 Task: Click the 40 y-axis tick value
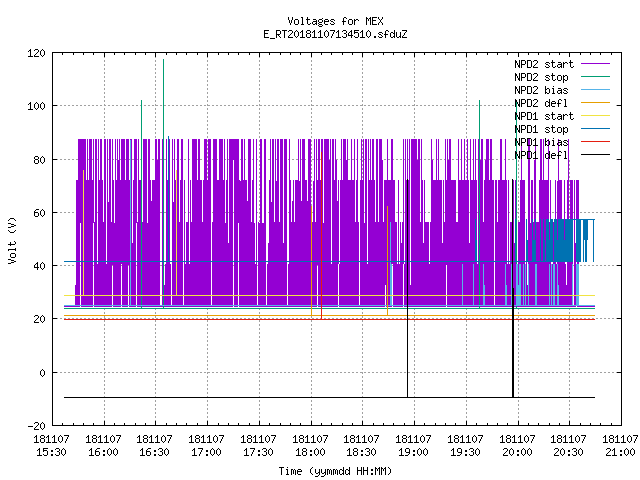(39, 266)
